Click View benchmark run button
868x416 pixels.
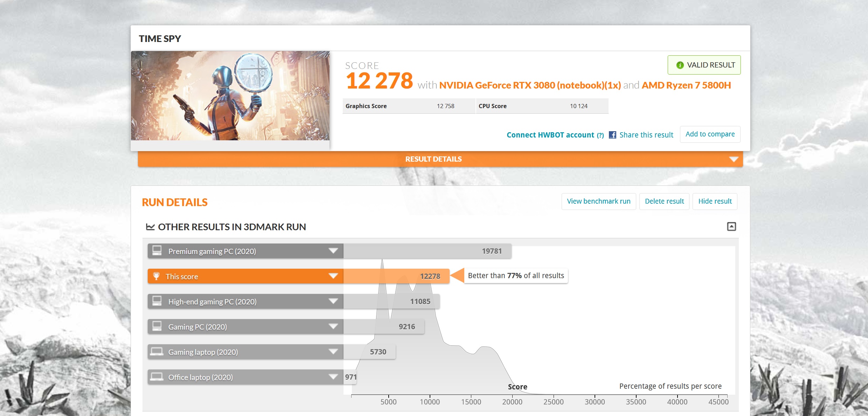pos(598,202)
